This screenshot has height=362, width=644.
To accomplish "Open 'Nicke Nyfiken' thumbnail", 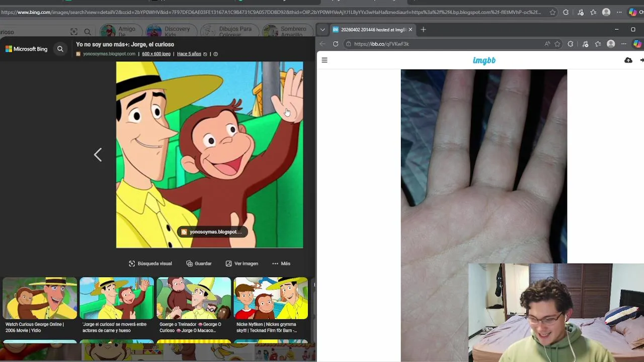I will 271,298.
